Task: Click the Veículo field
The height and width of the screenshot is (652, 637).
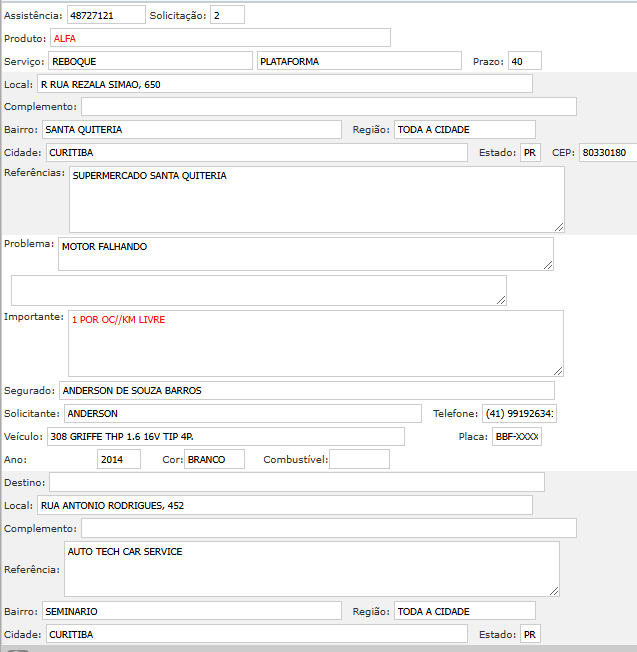Action: 225,436
